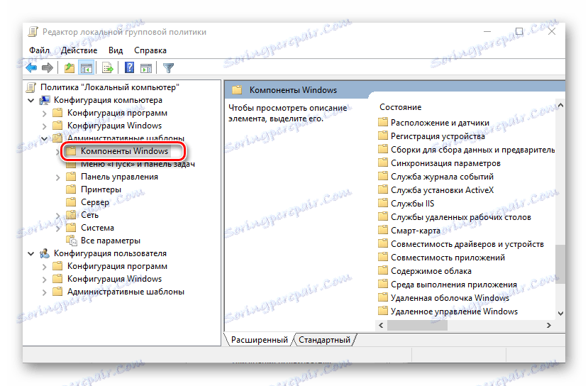
Task: Collapse the Конфигурация компьютера node
Action: 31,101
